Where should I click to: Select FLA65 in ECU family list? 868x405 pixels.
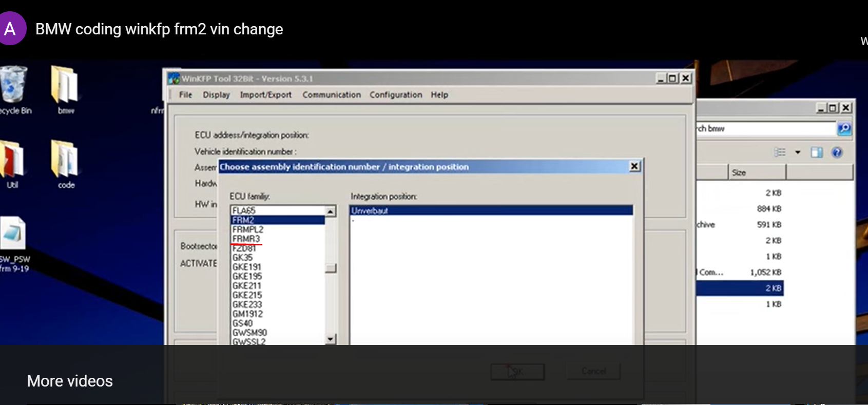(278, 210)
